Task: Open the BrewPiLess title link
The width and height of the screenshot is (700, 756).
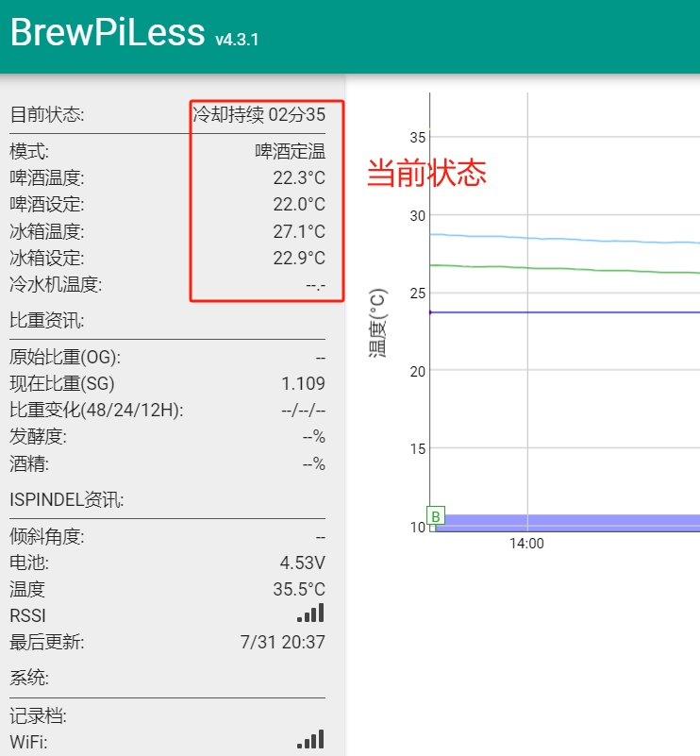Action: pyautogui.click(x=107, y=32)
